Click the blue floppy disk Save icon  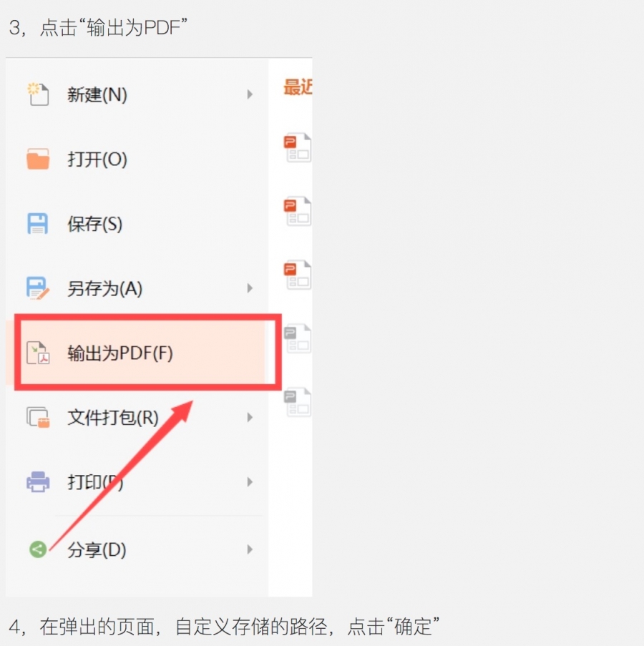pyautogui.click(x=38, y=224)
